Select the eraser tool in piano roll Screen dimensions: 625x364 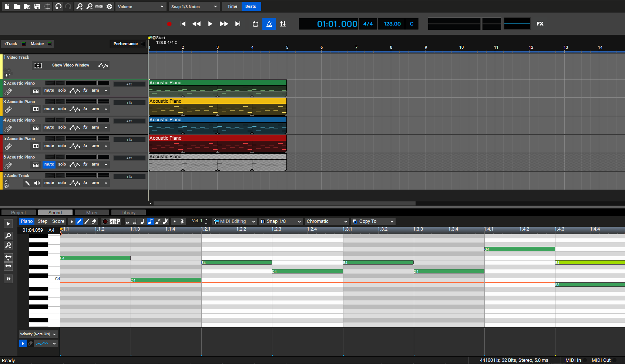click(94, 221)
